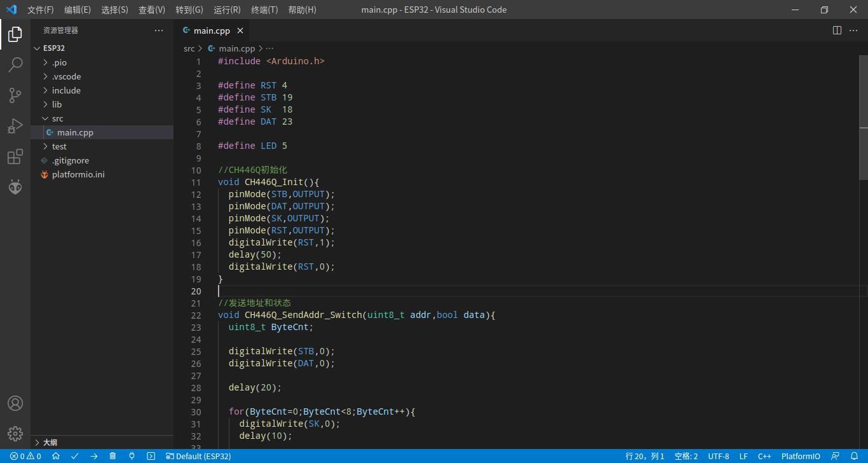868x463 pixels.
Task: Click the VS Code logo in title bar
Action: [x=11, y=10]
